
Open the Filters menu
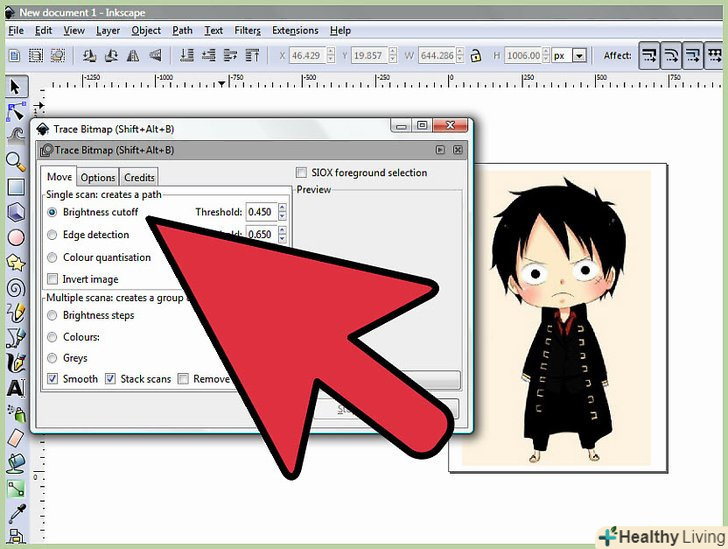pyautogui.click(x=247, y=31)
